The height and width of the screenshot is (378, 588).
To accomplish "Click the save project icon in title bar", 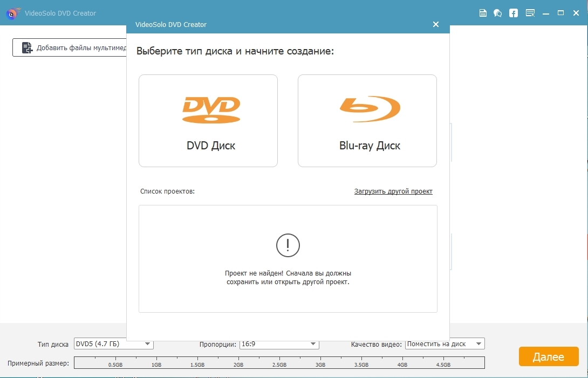I will click(x=483, y=13).
